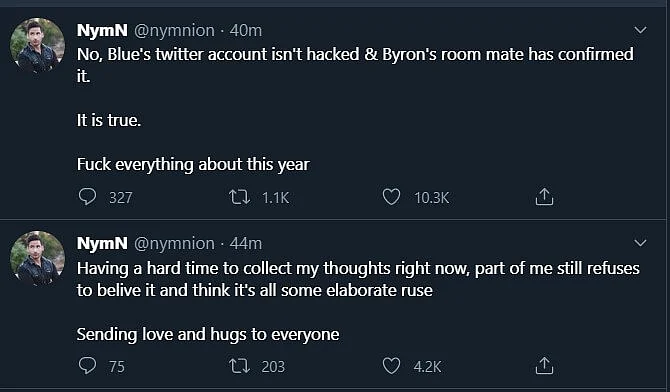Screen dimensions: 670x392
Task: Open NymN display name on second tweet
Action: 102,243
